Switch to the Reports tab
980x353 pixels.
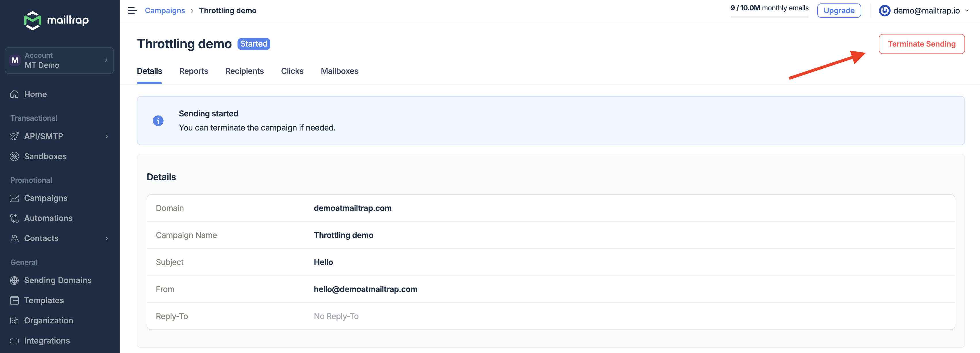(193, 71)
